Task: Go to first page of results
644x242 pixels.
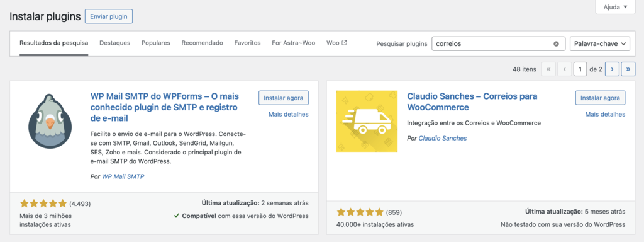Action: [548, 69]
